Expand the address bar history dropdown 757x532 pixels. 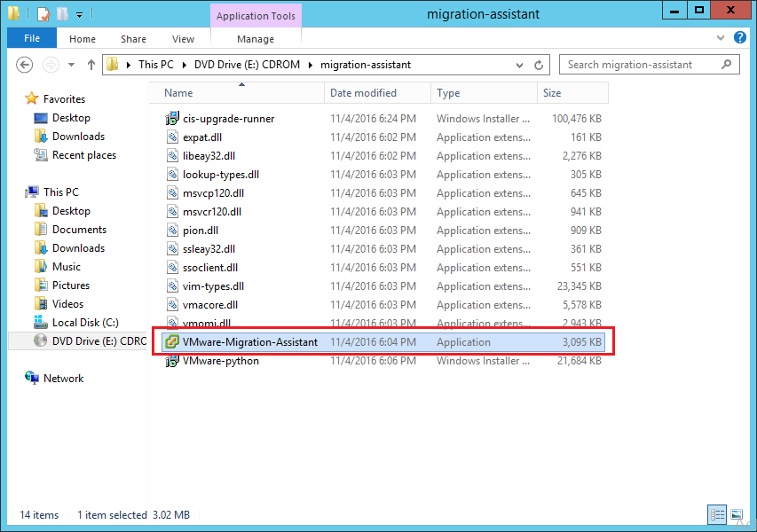(519, 65)
